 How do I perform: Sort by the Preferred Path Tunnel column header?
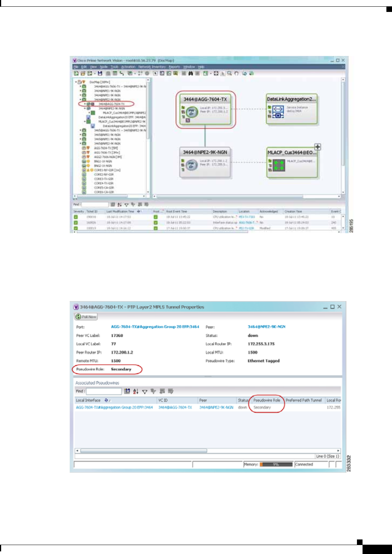[x=304, y=400]
